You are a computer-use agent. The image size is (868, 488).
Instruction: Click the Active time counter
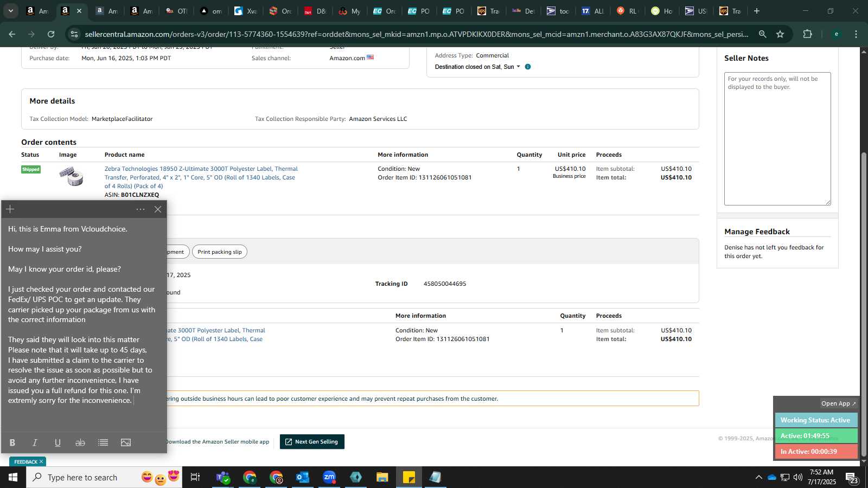[x=816, y=436]
